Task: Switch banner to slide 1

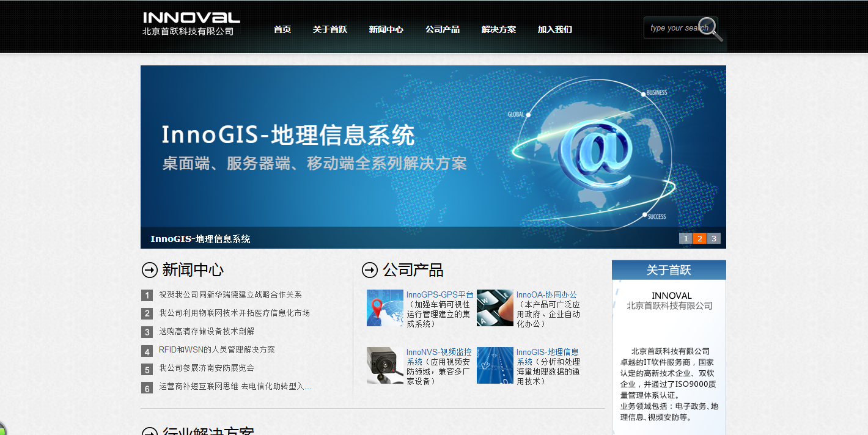Action: [686, 238]
